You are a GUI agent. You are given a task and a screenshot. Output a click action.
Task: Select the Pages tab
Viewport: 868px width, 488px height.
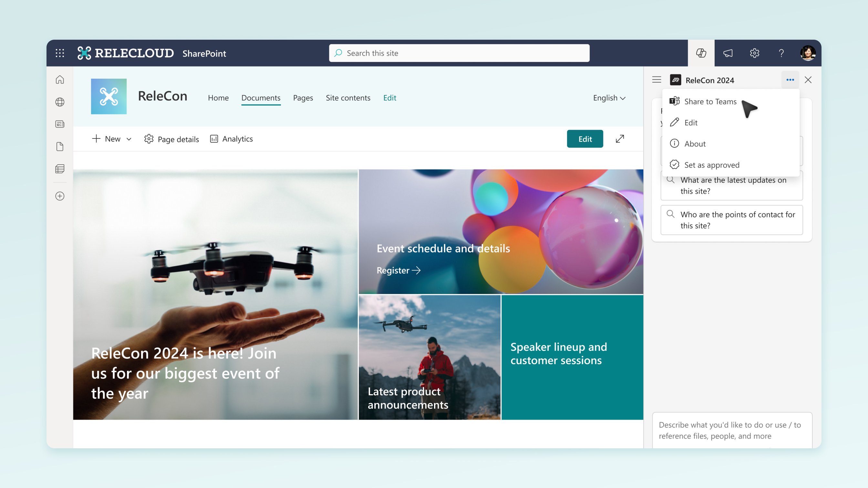(303, 98)
